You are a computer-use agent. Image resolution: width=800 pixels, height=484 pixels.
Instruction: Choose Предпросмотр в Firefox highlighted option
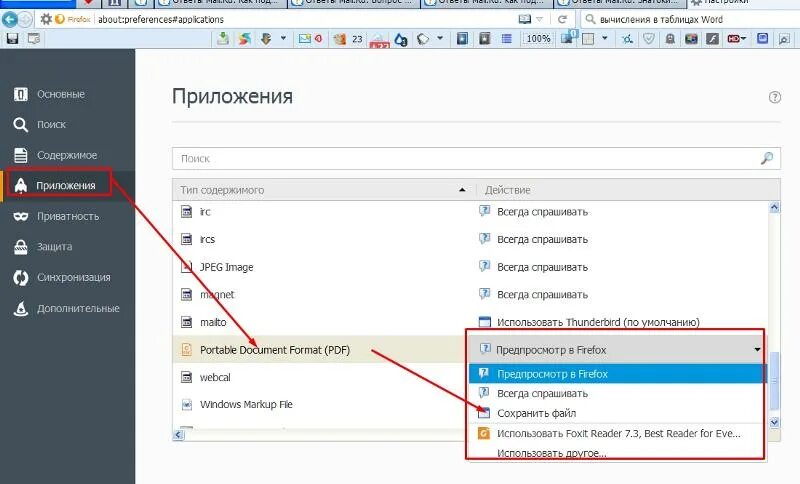pos(616,374)
